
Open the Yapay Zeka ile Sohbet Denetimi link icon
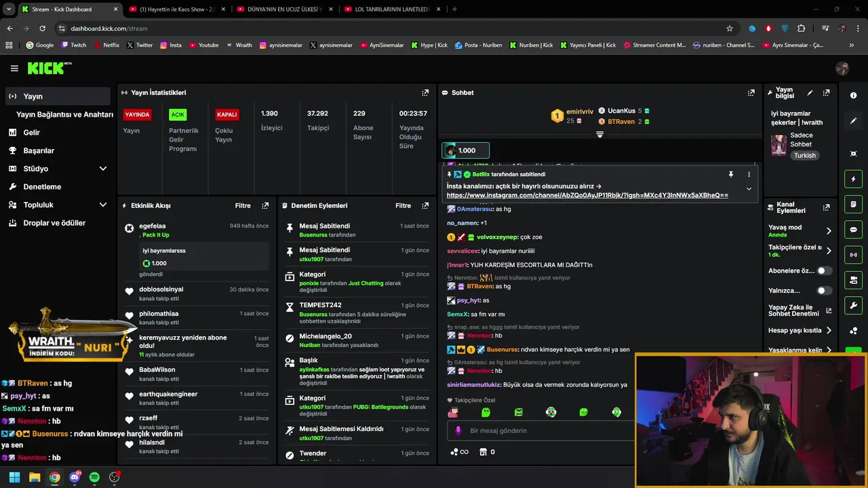click(829, 312)
